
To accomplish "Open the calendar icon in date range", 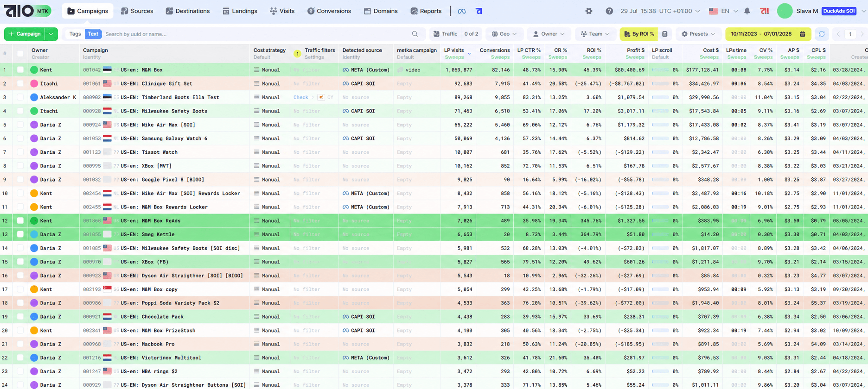I will (x=802, y=34).
